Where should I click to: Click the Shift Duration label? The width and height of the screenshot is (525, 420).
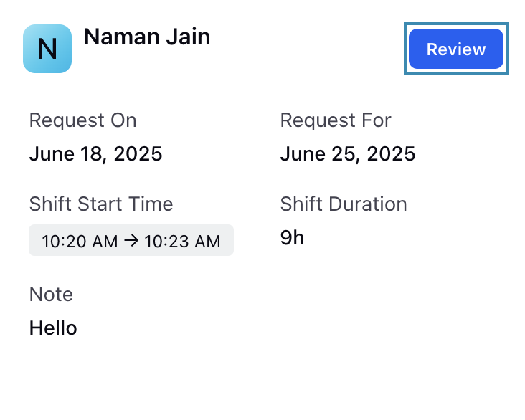click(x=344, y=204)
